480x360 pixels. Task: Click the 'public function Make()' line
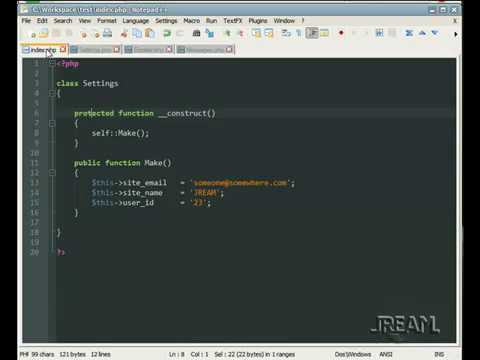[122, 163]
